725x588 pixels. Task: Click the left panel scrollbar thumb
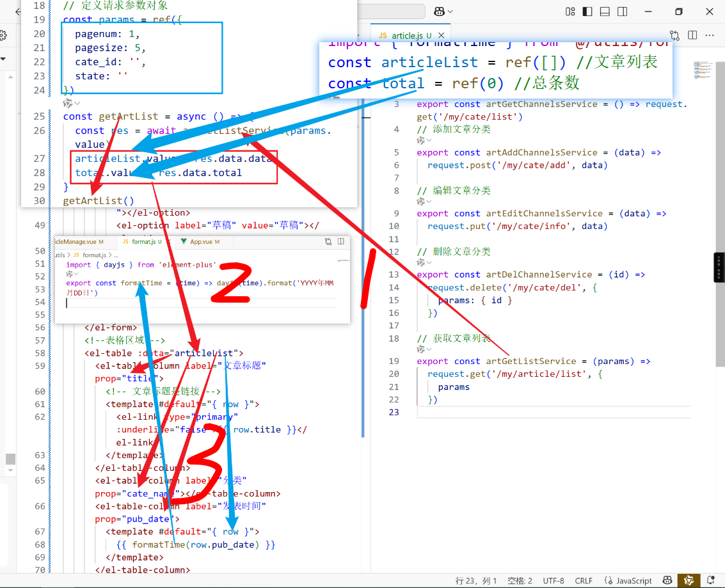click(10, 459)
